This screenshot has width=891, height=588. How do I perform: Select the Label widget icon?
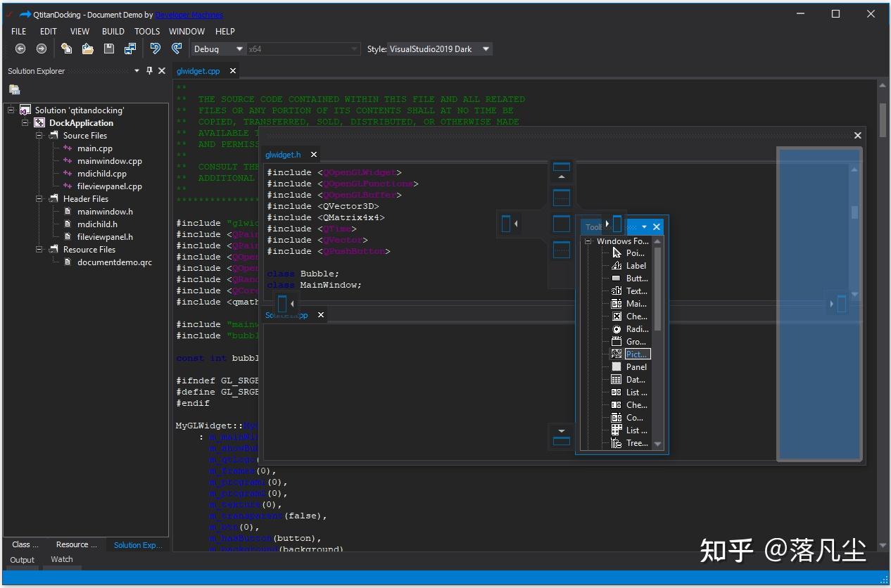click(634, 266)
